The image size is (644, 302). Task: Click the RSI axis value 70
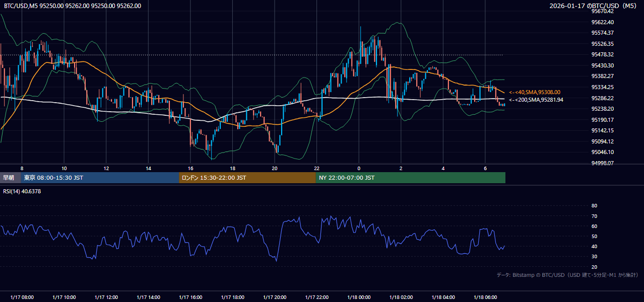tap(594, 216)
